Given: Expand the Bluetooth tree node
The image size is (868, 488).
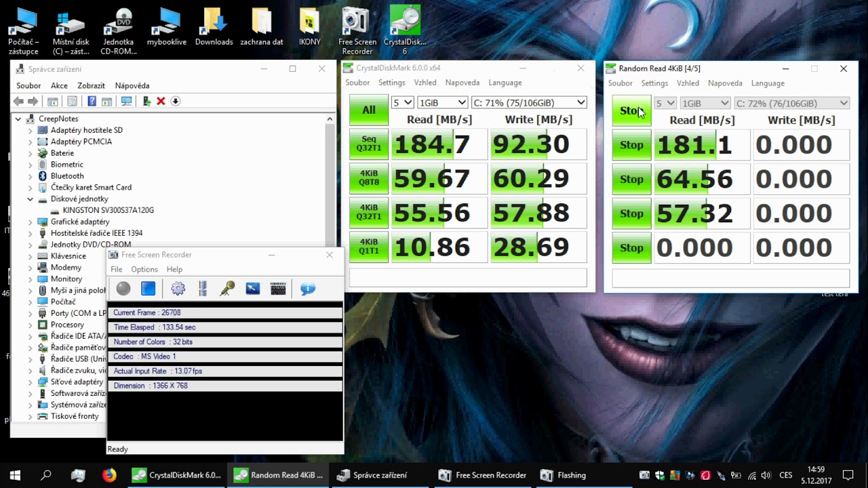Looking at the screenshot, I should [x=30, y=176].
